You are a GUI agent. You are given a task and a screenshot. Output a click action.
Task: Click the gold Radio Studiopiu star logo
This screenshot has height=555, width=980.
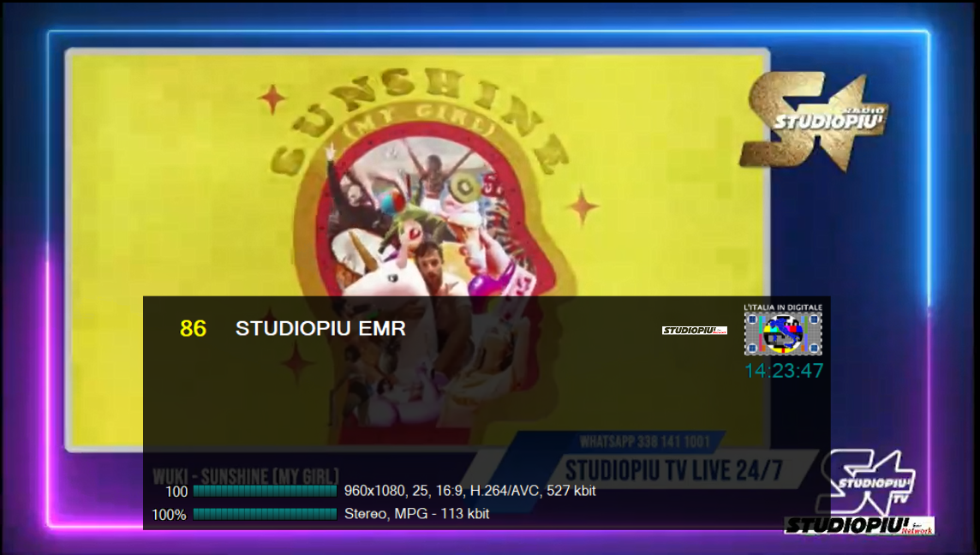(x=812, y=121)
